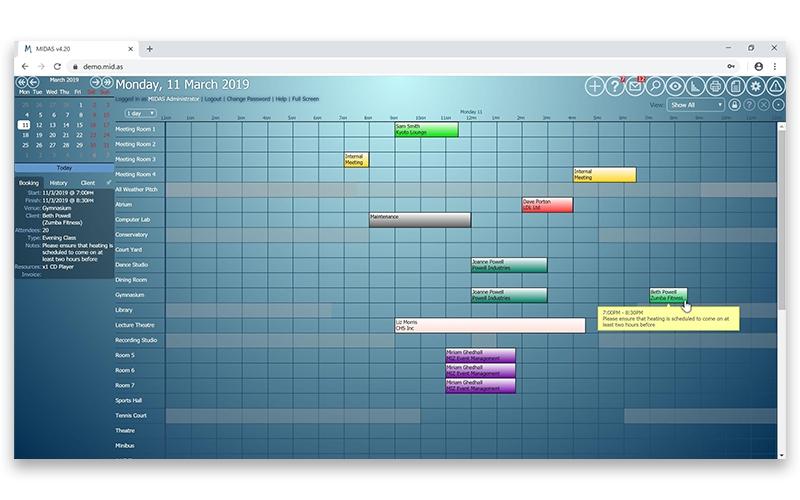Image resolution: width=800 pixels, height=500 pixels.
Task: Click the Lecture Theatre venue label
Action: tap(135, 325)
